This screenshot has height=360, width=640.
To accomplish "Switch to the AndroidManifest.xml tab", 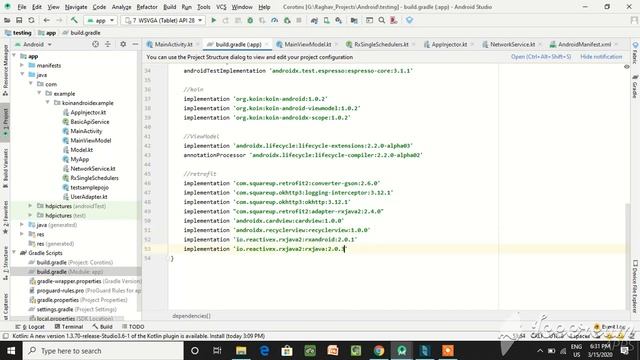I will [x=584, y=44].
